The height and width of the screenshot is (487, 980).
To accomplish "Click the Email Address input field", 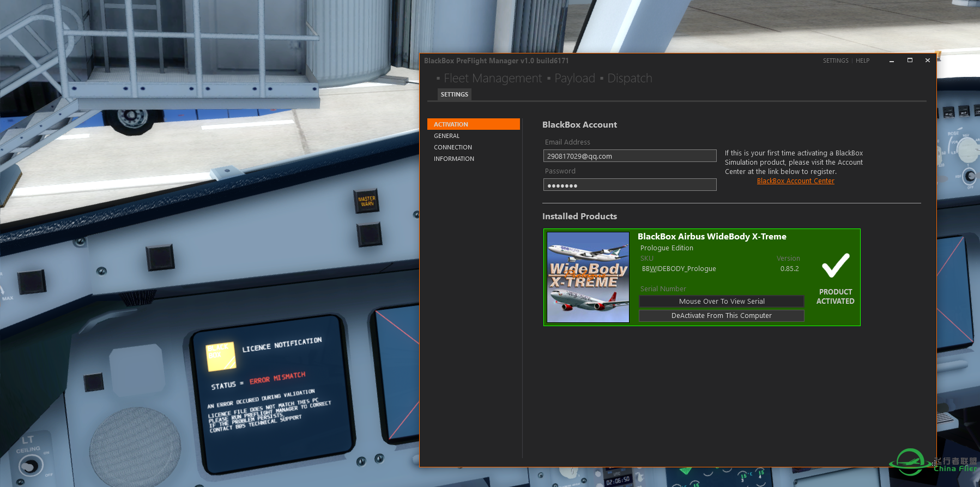I will [x=630, y=156].
